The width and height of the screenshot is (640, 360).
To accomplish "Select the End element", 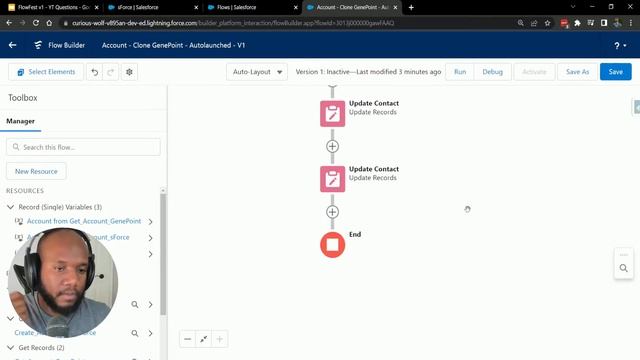I will click(332, 245).
